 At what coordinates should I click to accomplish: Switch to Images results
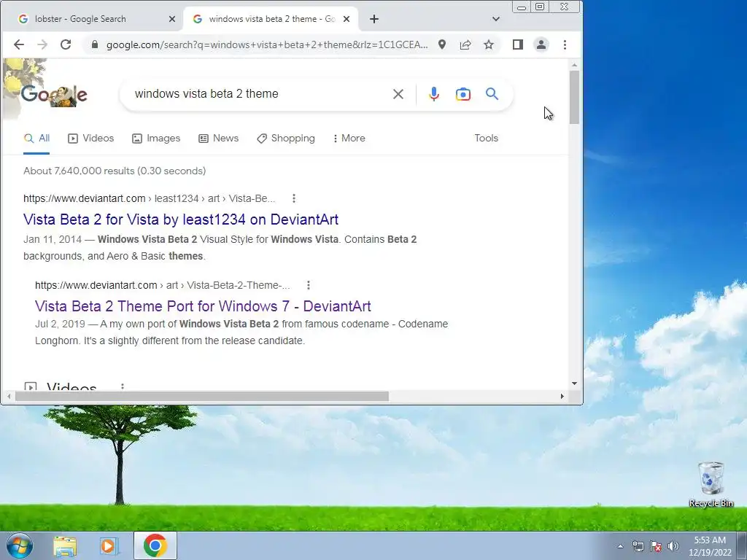(x=156, y=138)
